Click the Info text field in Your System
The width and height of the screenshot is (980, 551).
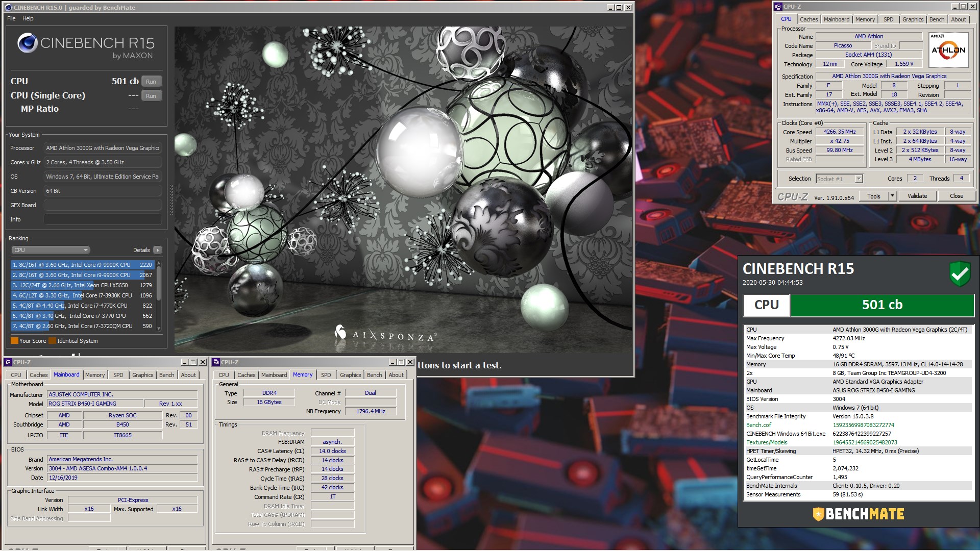[103, 219]
